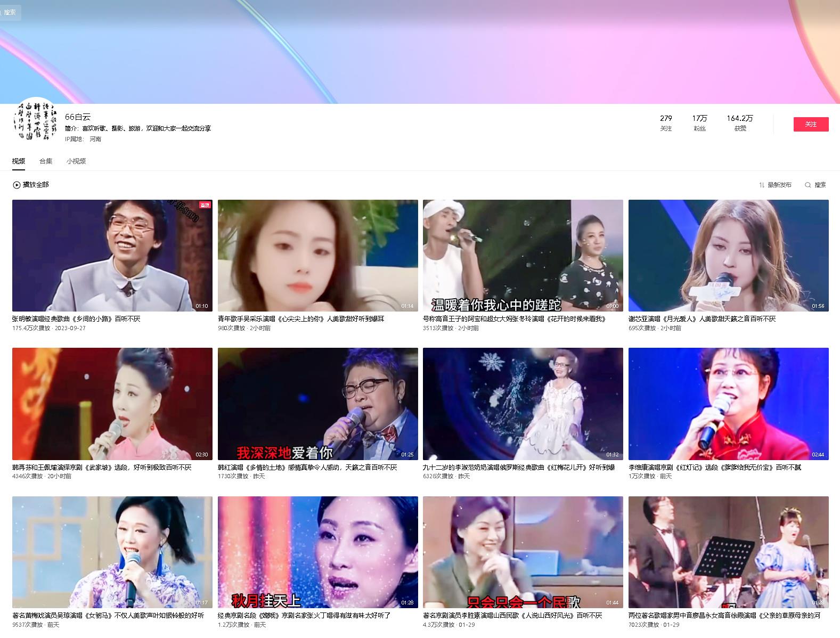Switch to the 视频 tab

click(19, 161)
